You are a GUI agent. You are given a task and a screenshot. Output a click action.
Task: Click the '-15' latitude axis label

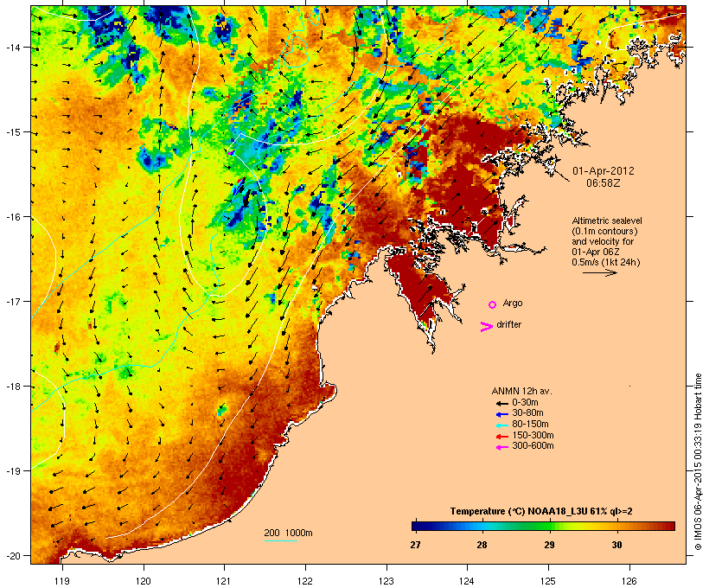tap(13, 132)
